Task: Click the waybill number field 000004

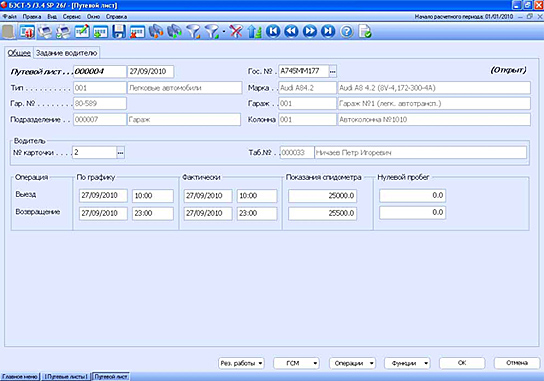Action: coord(100,71)
